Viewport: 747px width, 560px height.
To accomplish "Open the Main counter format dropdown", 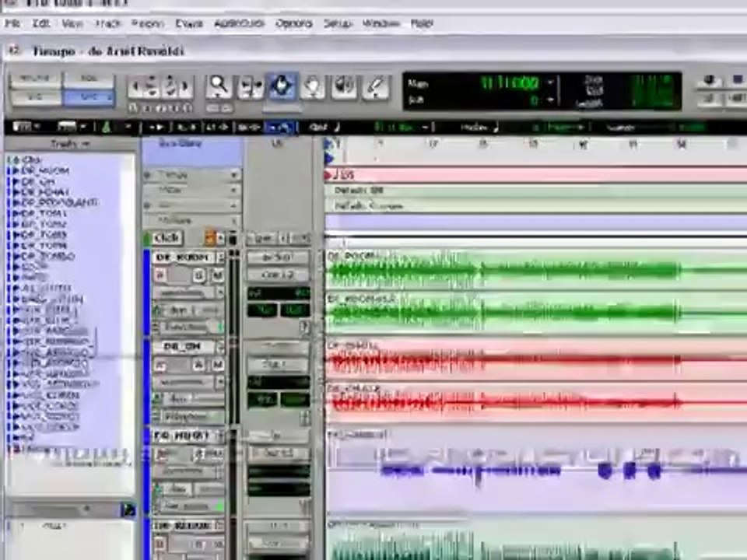I will 551,83.
